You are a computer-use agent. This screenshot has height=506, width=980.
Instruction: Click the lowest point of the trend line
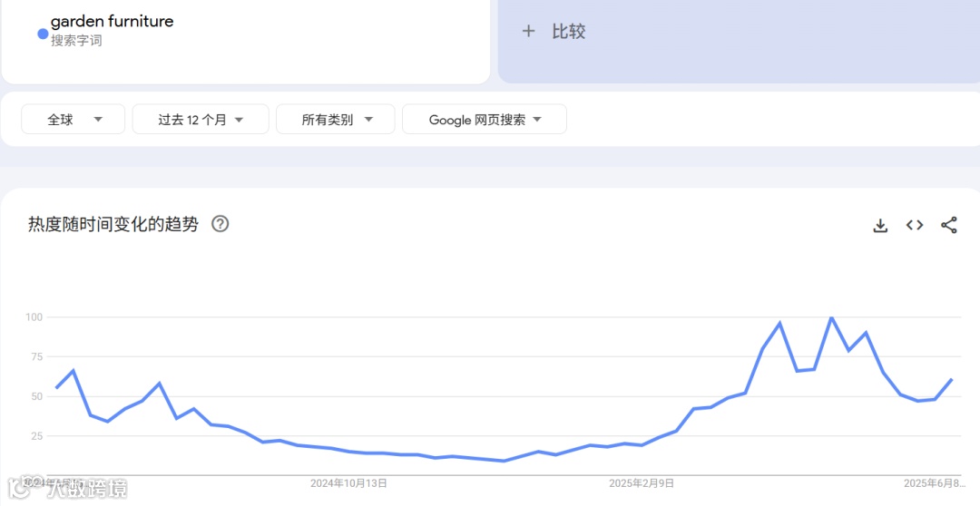(504, 461)
